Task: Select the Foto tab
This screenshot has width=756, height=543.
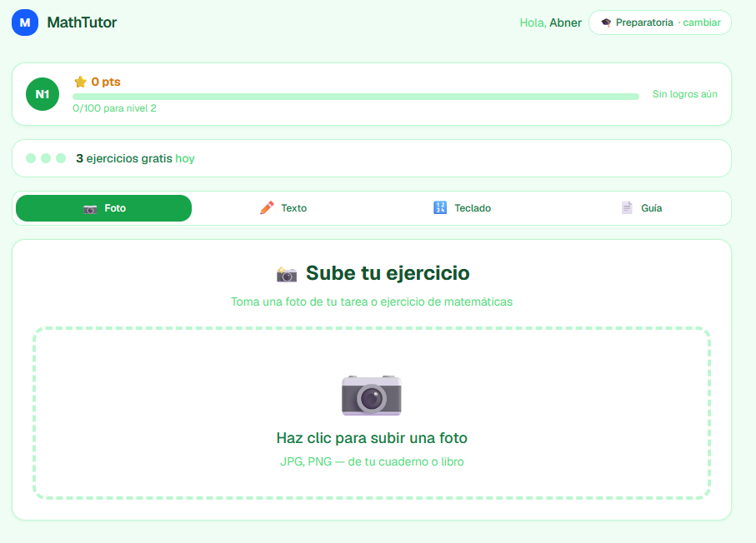Action: click(x=103, y=208)
